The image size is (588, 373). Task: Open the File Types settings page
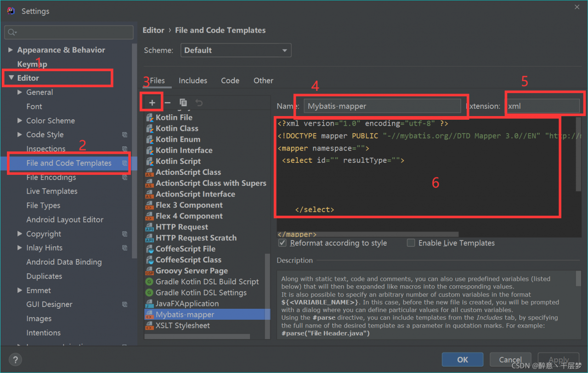pos(43,206)
